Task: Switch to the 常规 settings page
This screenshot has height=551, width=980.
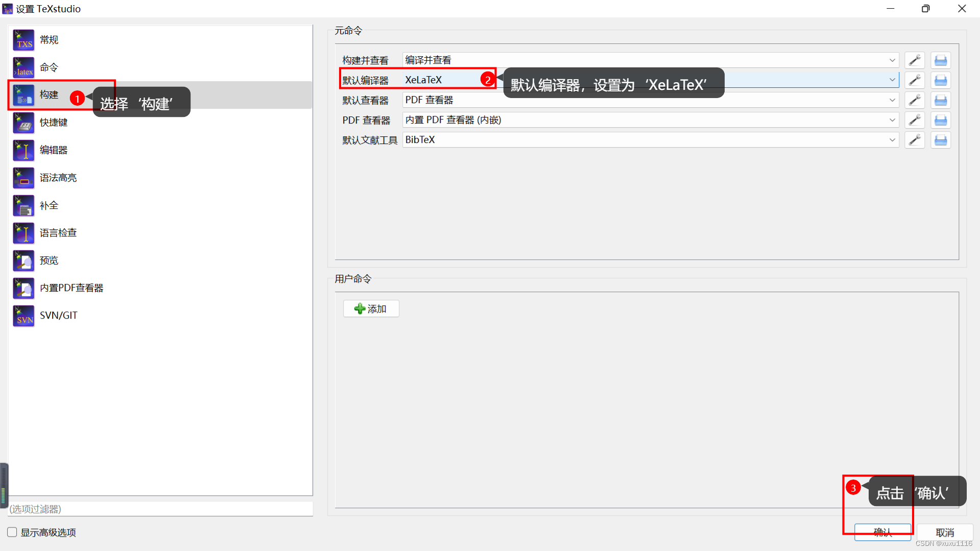Action: coord(160,40)
